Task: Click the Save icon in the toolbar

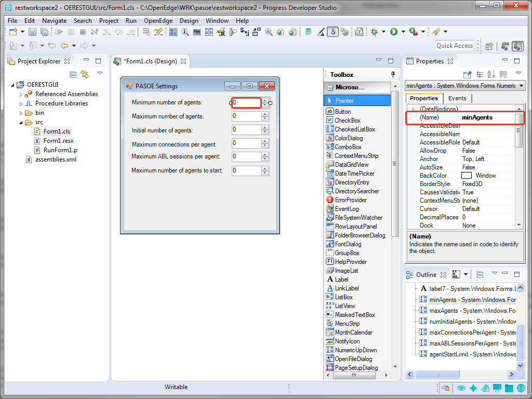Action: pos(32,32)
